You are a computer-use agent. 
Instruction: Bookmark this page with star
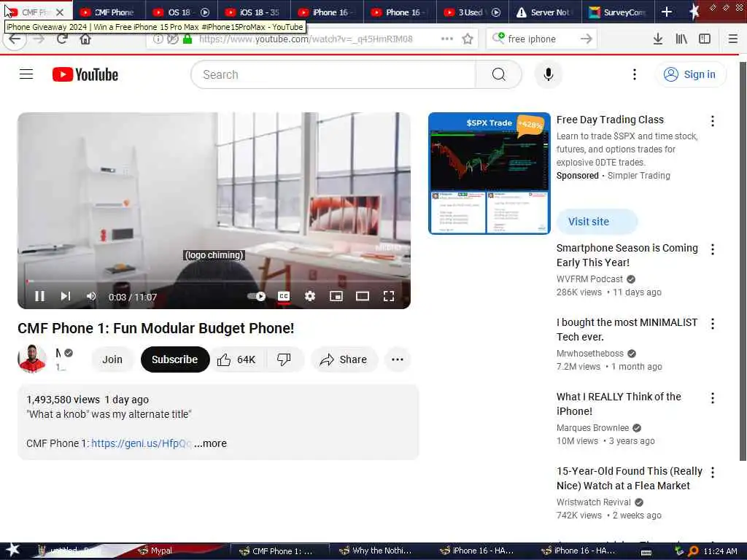(468, 39)
